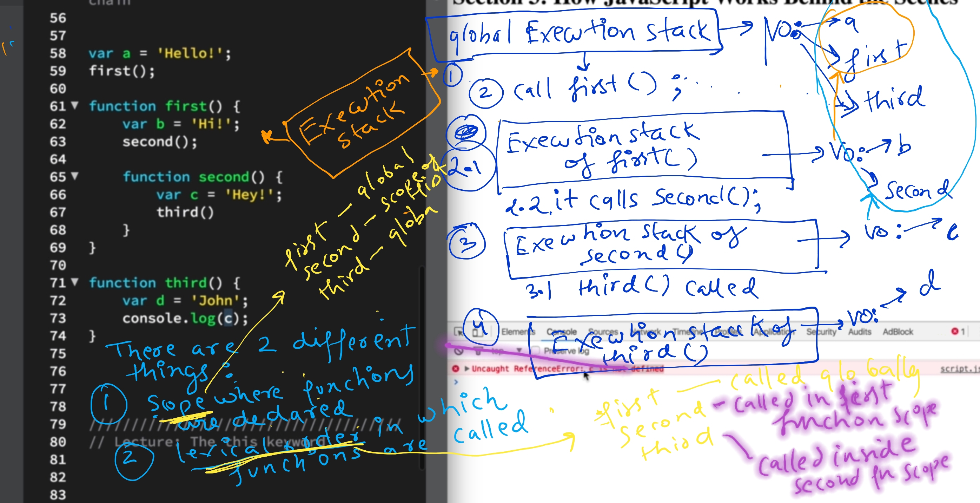Screen dimensions: 980x503
Task: Click the editor's vertical scrollbar
Action: (x=422, y=367)
